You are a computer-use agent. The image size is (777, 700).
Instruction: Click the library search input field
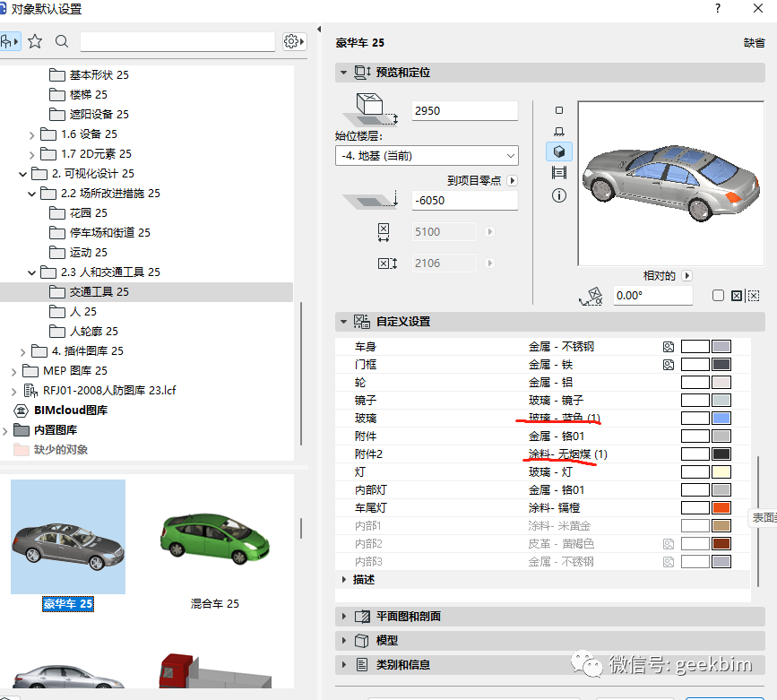pos(178,41)
